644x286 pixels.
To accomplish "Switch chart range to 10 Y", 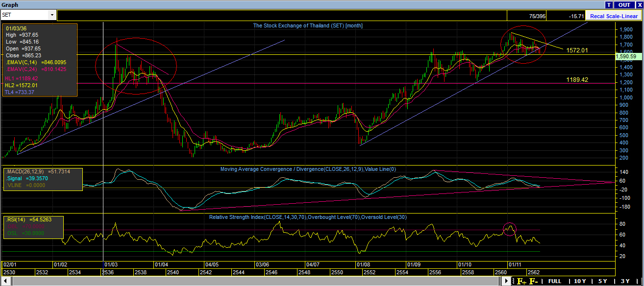I will click(x=579, y=281).
